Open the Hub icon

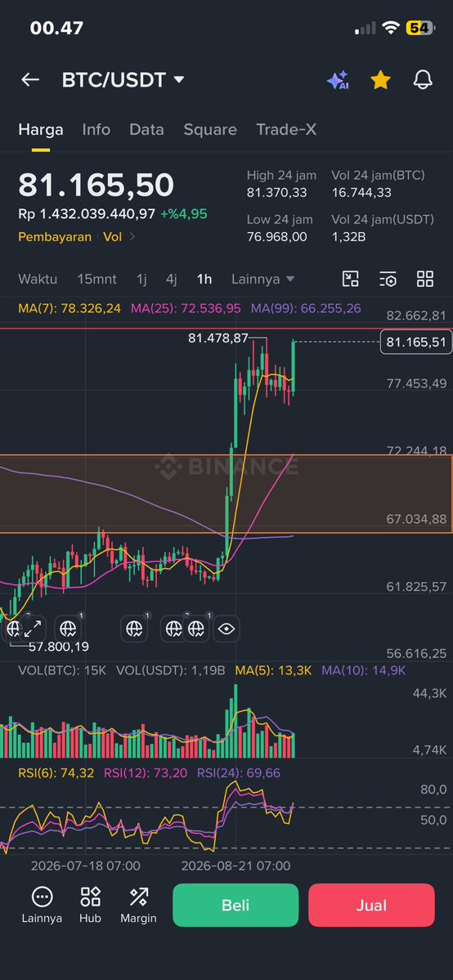point(90,905)
